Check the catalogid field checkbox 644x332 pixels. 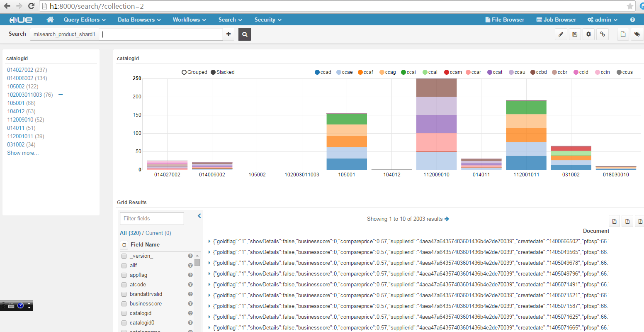point(124,313)
